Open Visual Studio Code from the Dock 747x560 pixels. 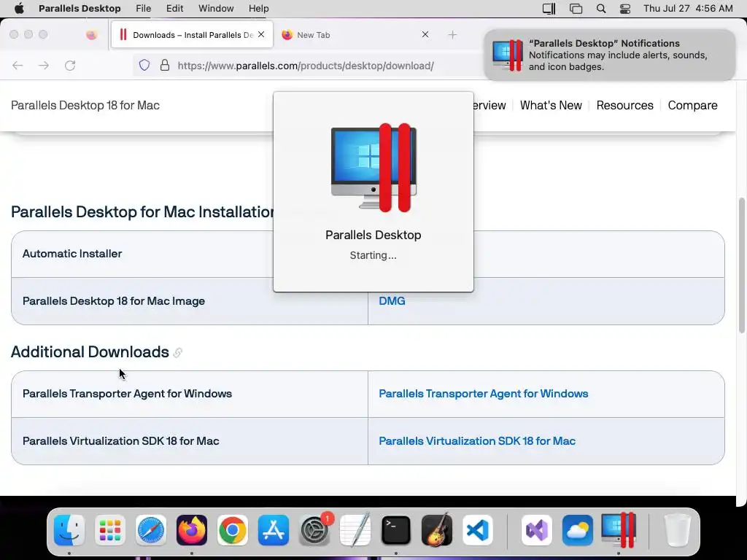pyautogui.click(x=477, y=530)
